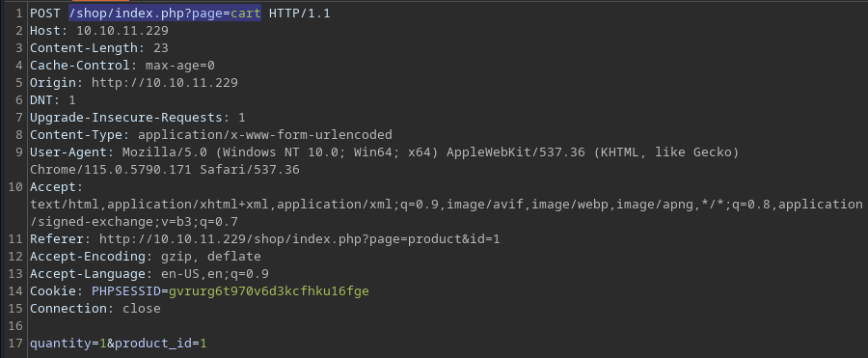Click line number 1 in the gutter

(x=19, y=14)
